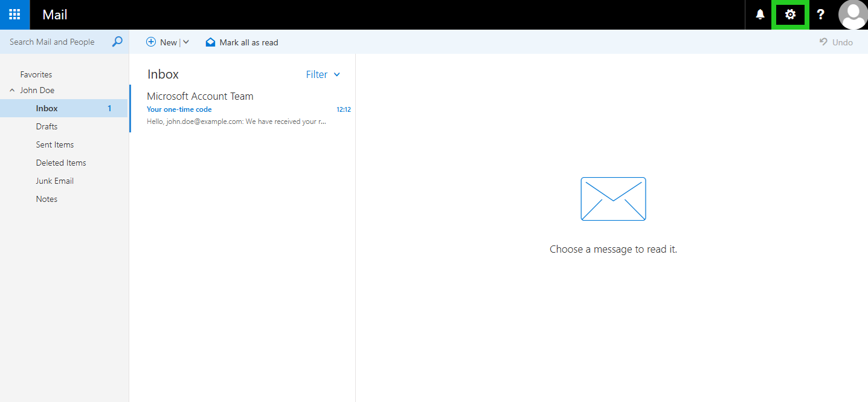Open Help with the question mark icon
The width and height of the screenshot is (868, 402).
[x=820, y=15]
